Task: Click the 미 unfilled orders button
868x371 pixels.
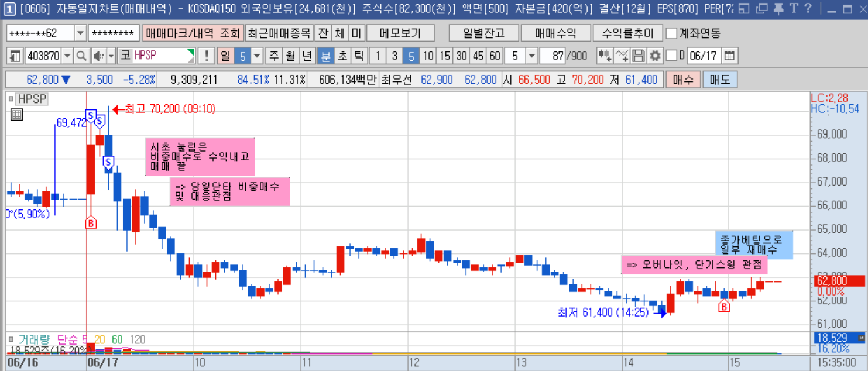Action: click(x=356, y=33)
